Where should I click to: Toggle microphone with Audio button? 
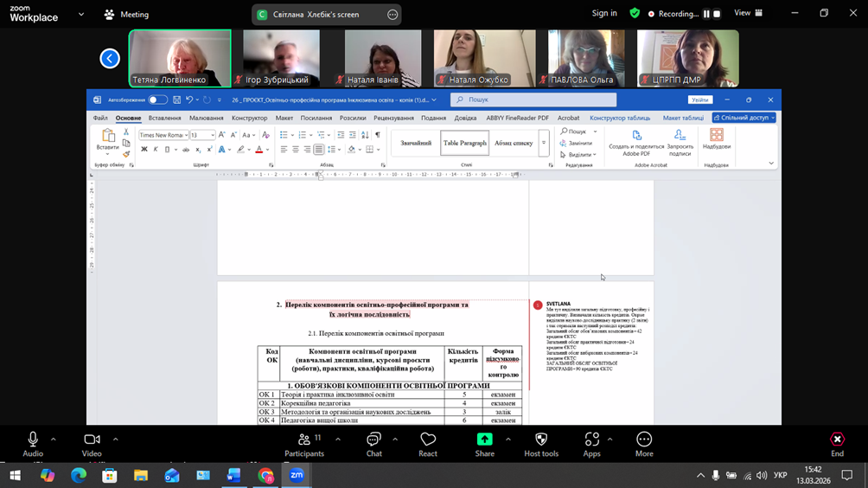[33, 444]
